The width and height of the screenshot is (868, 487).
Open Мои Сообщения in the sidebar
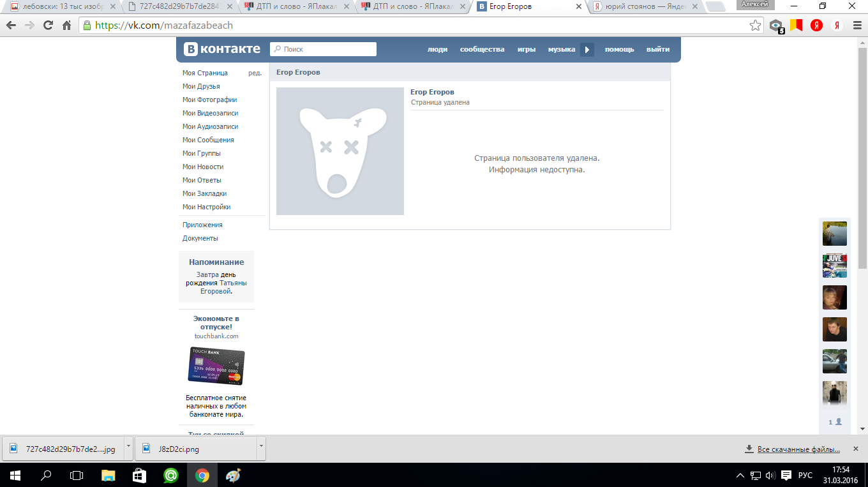pyautogui.click(x=208, y=140)
